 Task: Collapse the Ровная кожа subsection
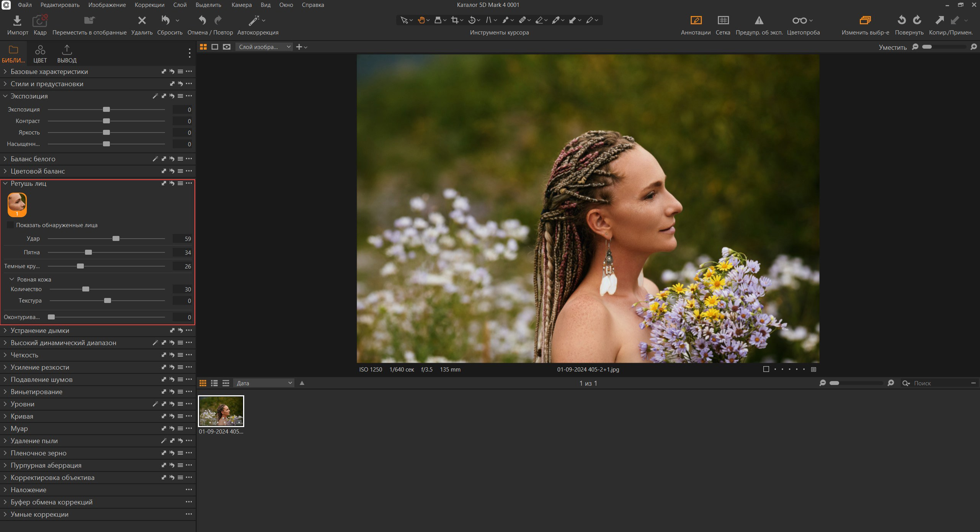pyautogui.click(x=12, y=279)
